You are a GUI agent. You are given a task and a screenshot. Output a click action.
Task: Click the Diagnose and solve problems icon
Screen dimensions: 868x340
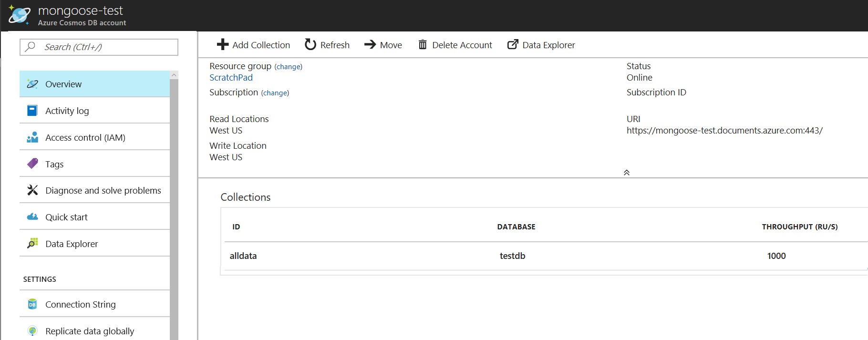pyautogui.click(x=32, y=190)
